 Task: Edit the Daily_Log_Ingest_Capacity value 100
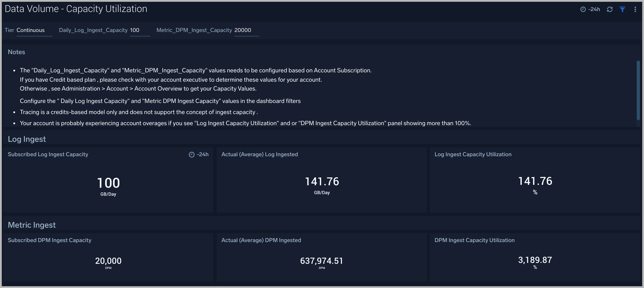134,30
